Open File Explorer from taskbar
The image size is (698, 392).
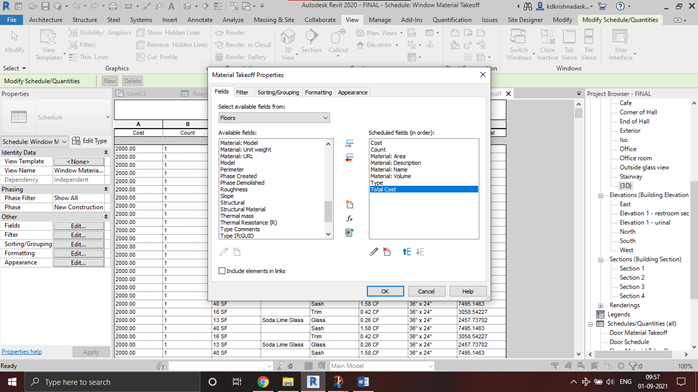pos(288,382)
